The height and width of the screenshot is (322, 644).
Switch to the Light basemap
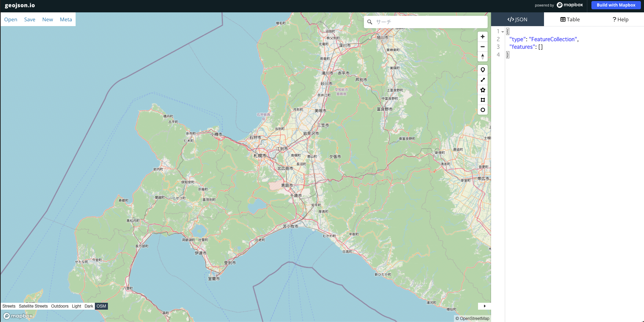76,306
